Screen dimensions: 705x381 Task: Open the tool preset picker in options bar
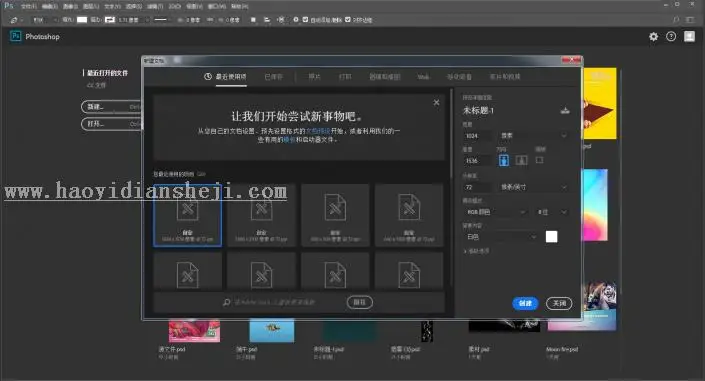click(x=16, y=20)
